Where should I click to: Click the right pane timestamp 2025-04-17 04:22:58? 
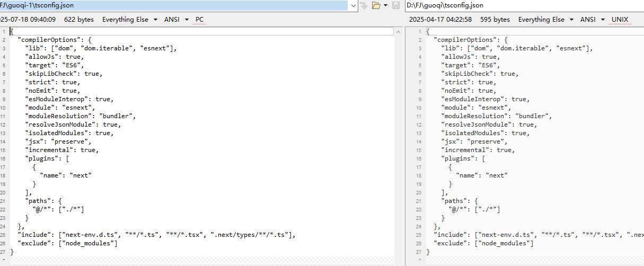(x=440, y=20)
